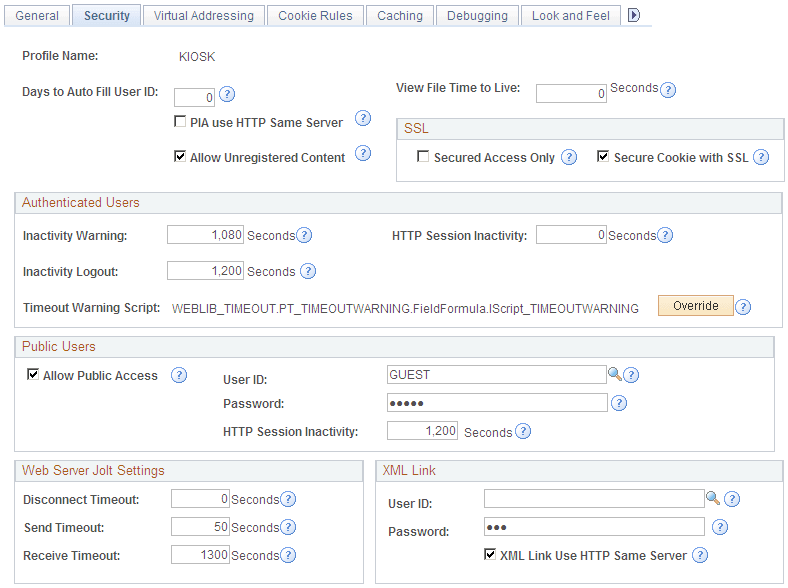Open help for Send Timeout
Screen dimensions: 788x588
click(288, 527)
